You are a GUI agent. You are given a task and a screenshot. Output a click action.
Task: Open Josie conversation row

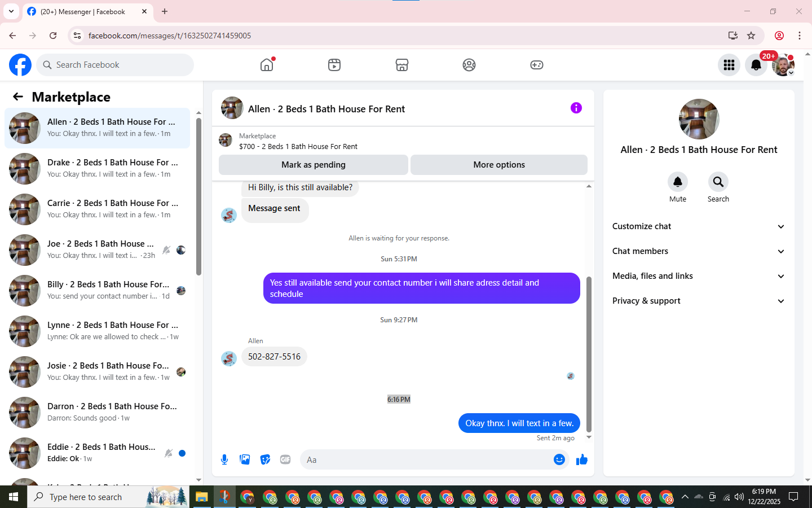coord(97,372)
